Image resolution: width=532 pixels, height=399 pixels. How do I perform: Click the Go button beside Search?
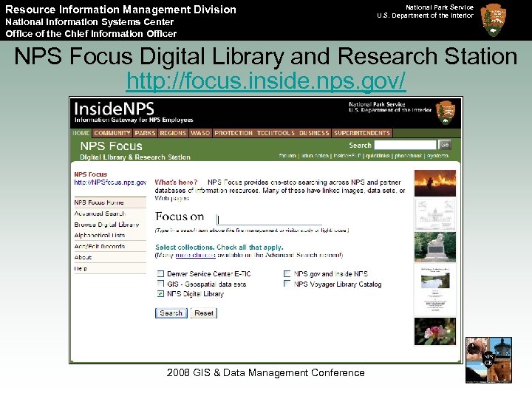(445, 145)
